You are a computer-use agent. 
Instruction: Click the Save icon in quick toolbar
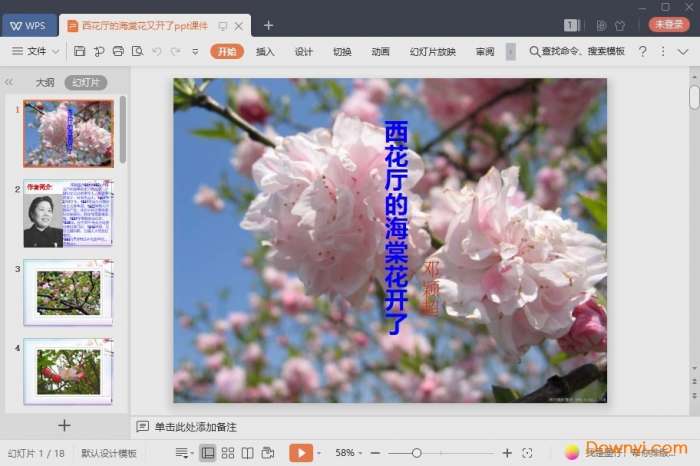(x=80, y=51)
